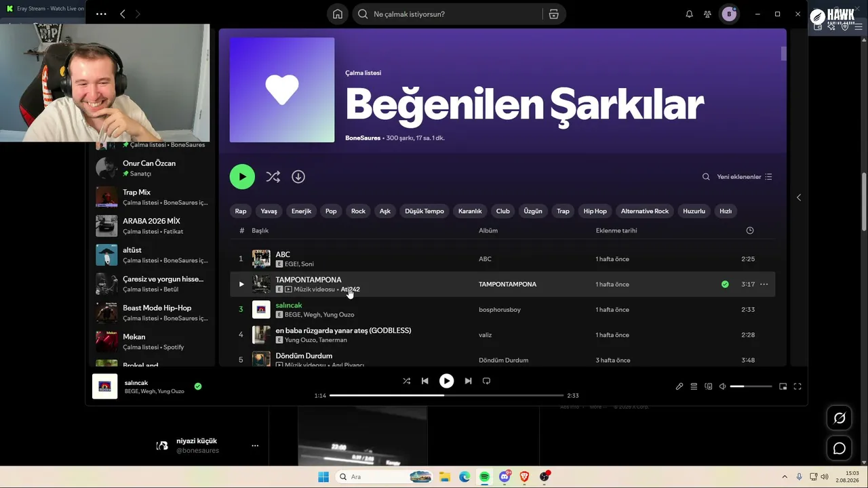
Task: Select the Rock filter chip
Action: (358, 211)
